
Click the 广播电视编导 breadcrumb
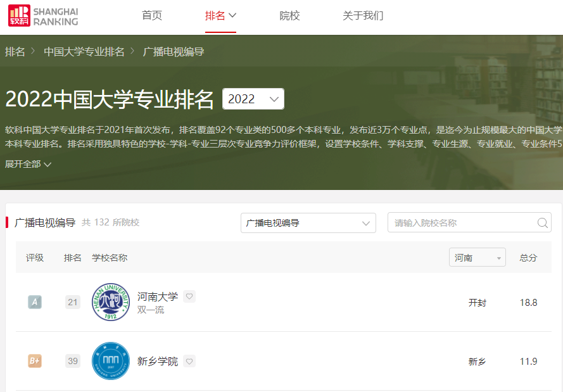click(x=174, y=52)
